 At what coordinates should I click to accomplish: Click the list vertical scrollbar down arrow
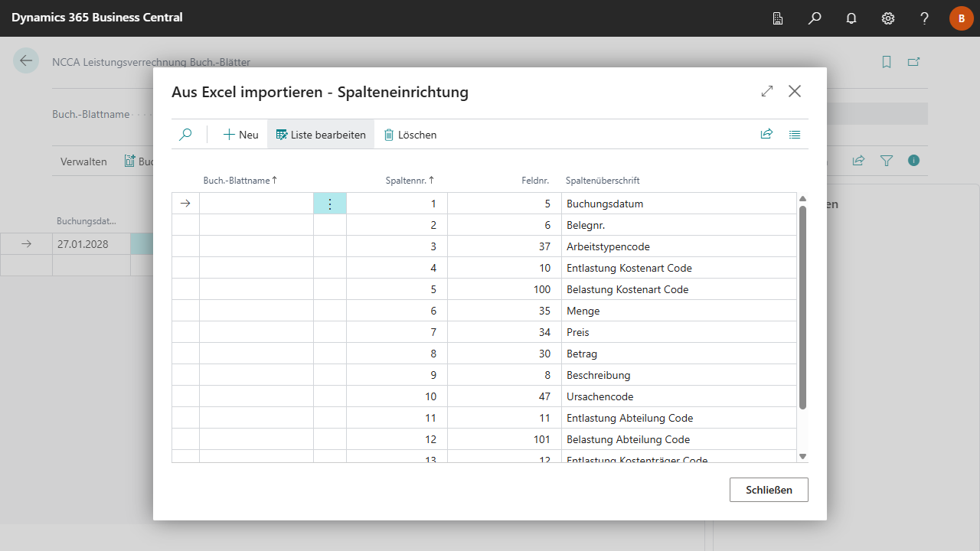pyautogui.click(x=802, y=456)
